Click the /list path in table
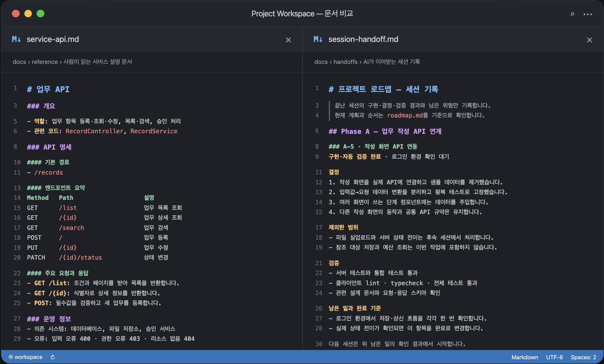The height and width of the screenshot is (364, 604). coord(68,208)
